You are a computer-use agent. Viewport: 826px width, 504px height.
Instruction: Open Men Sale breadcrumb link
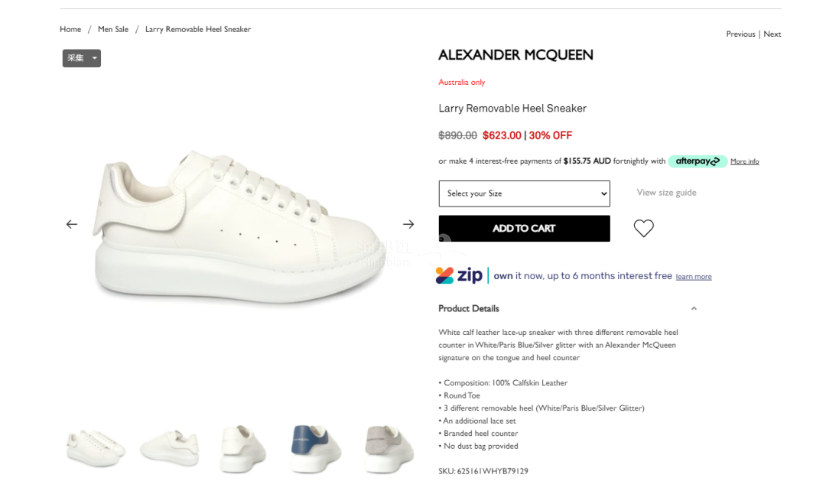[x=113, y=30]
